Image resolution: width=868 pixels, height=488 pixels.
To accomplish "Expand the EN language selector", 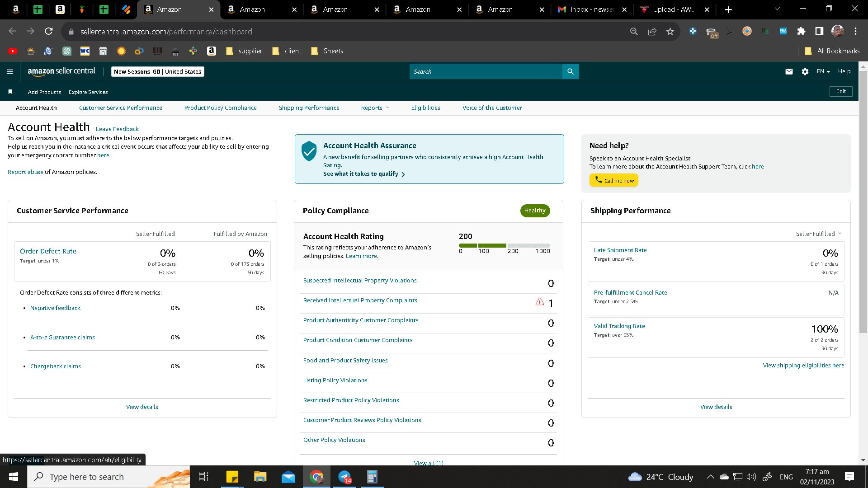I will pyautogui.click(x=823, y=71).
